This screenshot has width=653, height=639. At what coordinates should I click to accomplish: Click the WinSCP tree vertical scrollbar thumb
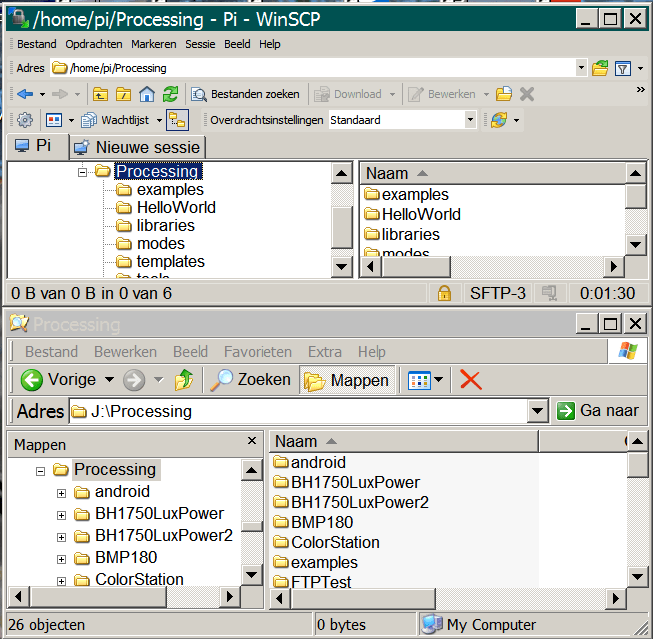coord(342,227)
